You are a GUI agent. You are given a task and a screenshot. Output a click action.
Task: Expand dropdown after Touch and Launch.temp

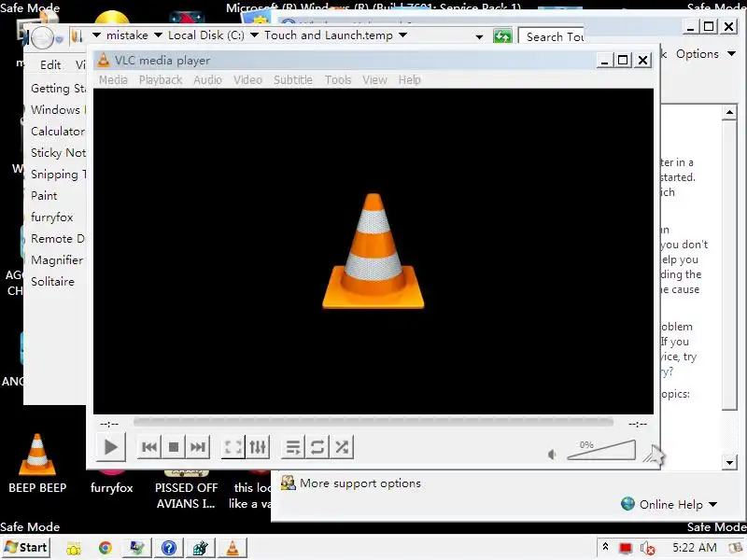click(x=403, y=35)
